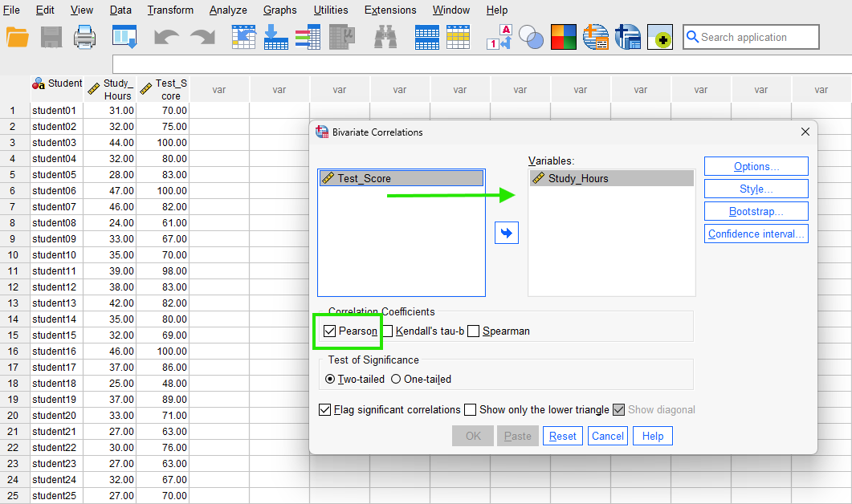The width and height of the screenshot is (852, 504).
Task: Toggle Flag significant correlations checkbox
Action: [x=325, y=409]
